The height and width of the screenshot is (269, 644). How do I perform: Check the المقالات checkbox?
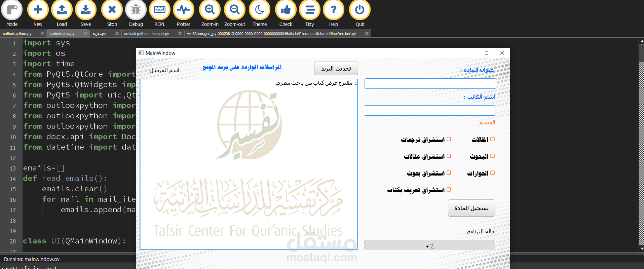coord(492,139)
